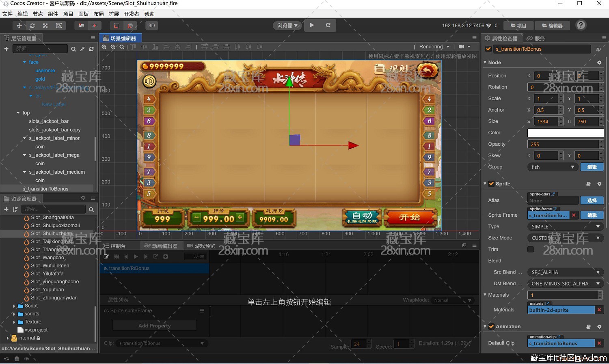
Task: Click the preview play button in toolbar
Action: point(312,25)
